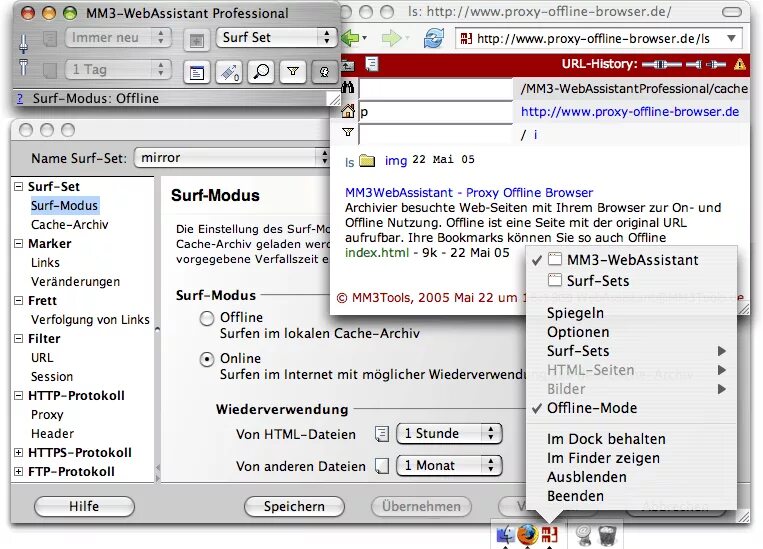Click the green forward arrow in browser
This screenshot has height=549, width=763.
click(x=392, y=38)
